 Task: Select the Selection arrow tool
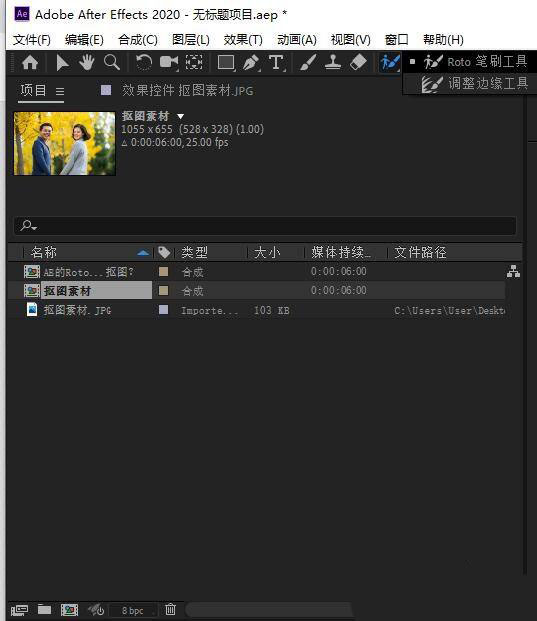(62, 63)
